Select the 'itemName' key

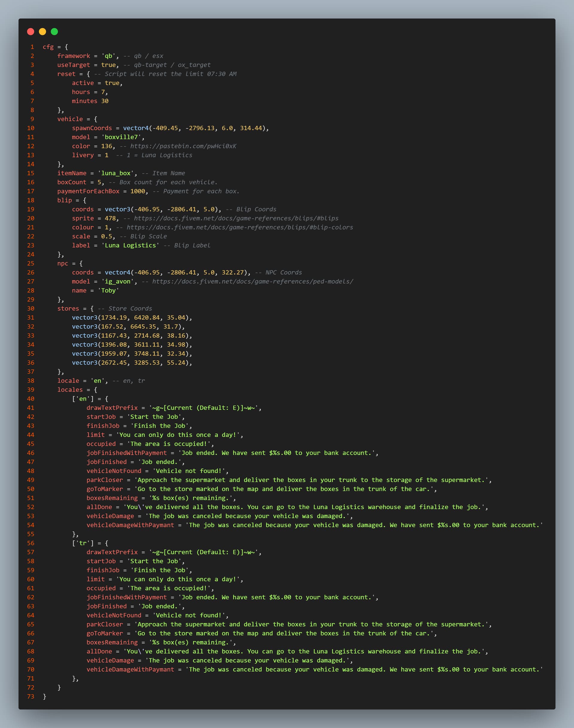pos(72,173)
